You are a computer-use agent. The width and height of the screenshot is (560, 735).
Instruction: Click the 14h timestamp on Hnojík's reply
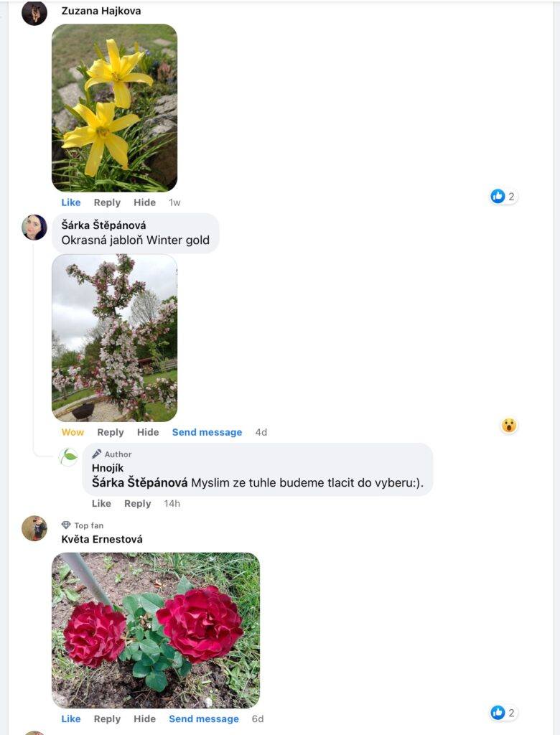[x=172, y=503]
